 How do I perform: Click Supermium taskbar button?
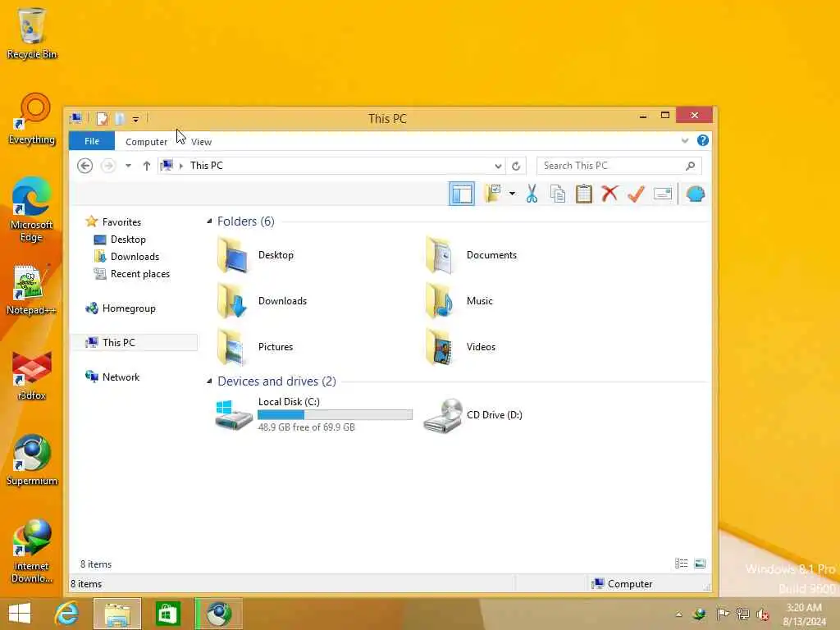pyautogui.click(x=218, y=614)
